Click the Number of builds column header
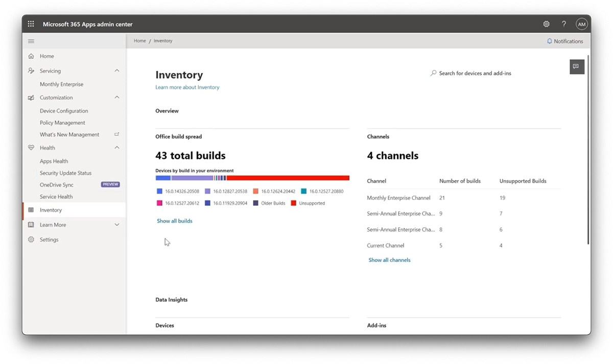The width and height of the screenshot is (613, 364). (459, 181)
